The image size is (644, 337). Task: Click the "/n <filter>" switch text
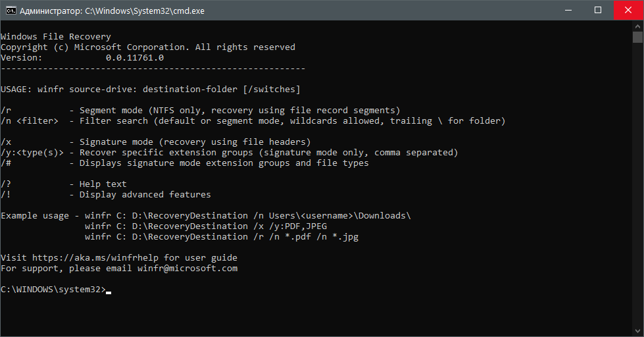[30, 121]
